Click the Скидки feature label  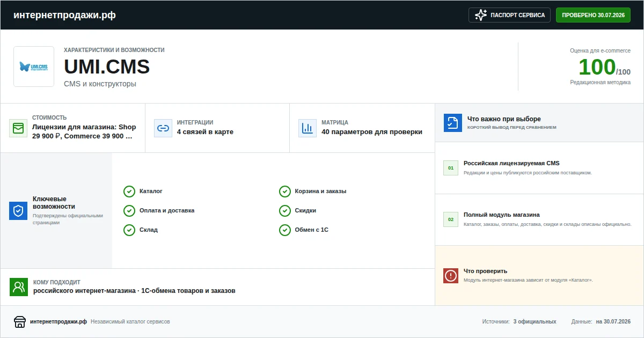point(305,211)
